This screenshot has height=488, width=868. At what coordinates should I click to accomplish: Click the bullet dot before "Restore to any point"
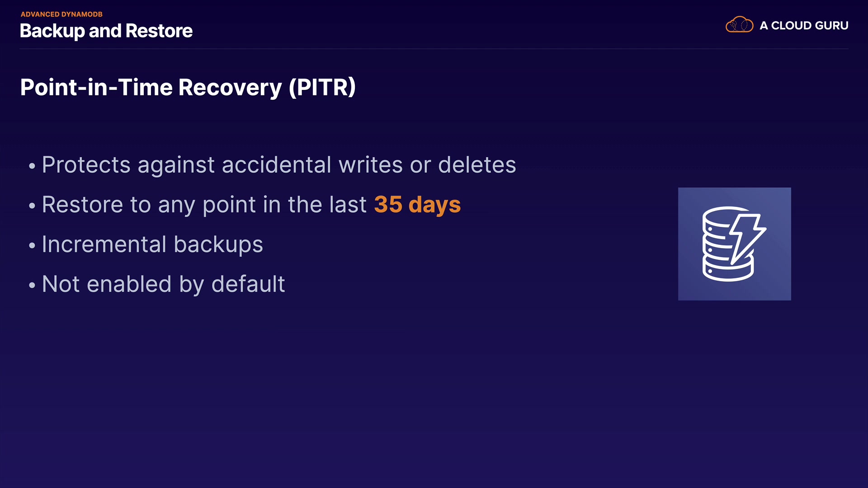32,206
